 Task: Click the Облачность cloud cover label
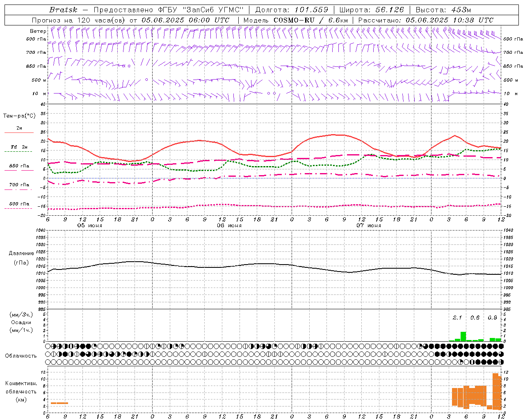point(21,356)
